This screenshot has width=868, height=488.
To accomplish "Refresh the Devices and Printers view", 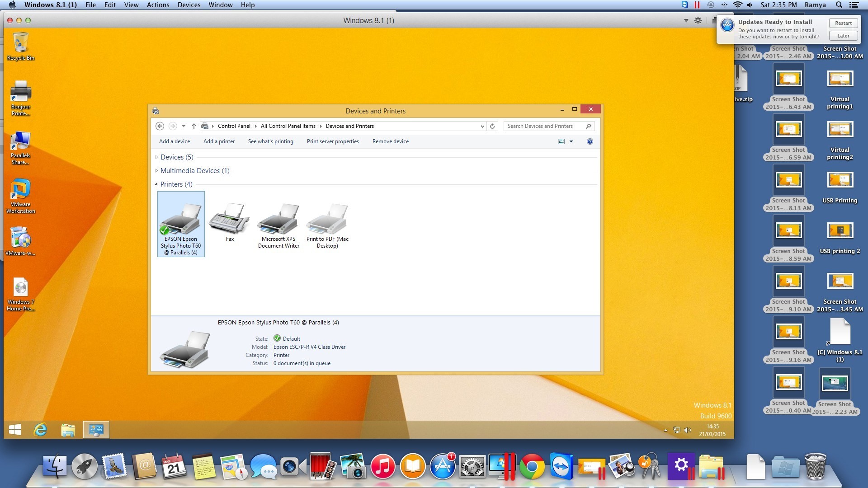I will [x=492, y=126].
